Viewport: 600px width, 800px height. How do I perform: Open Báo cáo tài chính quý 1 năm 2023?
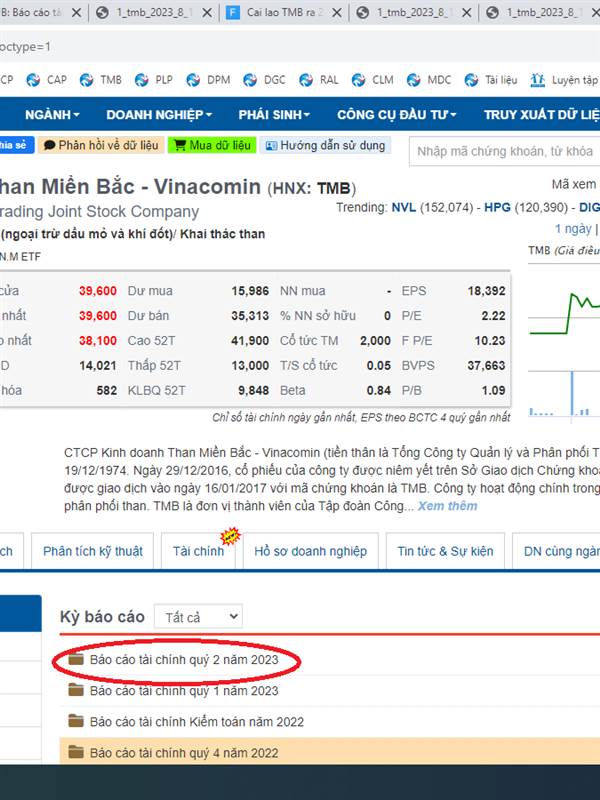click(184, 691)
